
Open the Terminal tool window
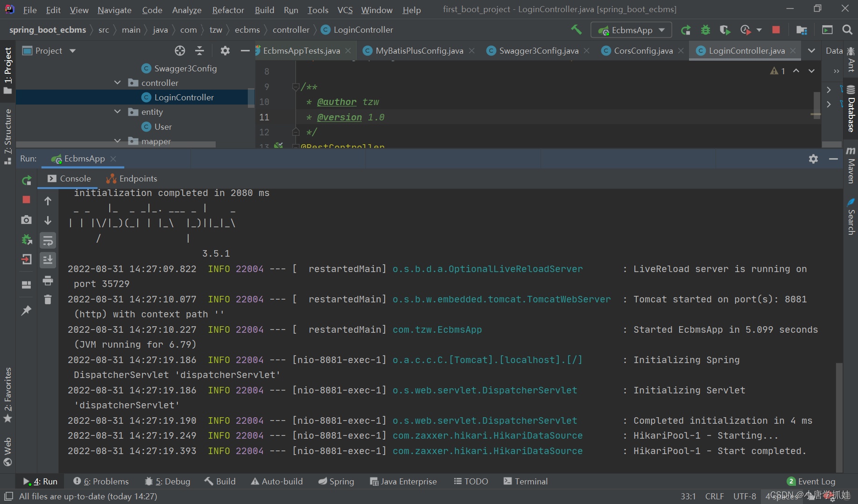(526, 481)
